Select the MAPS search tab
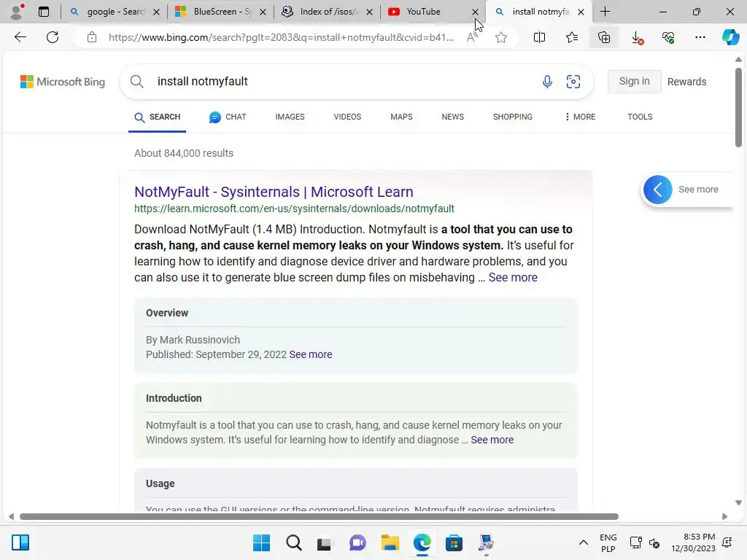 (x=401, y=117)
